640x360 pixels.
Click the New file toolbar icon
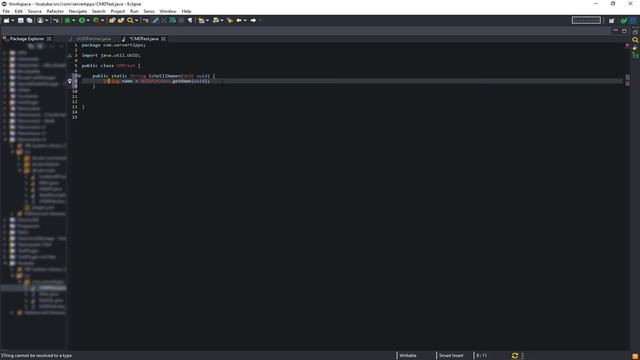(x=6, y=20)
